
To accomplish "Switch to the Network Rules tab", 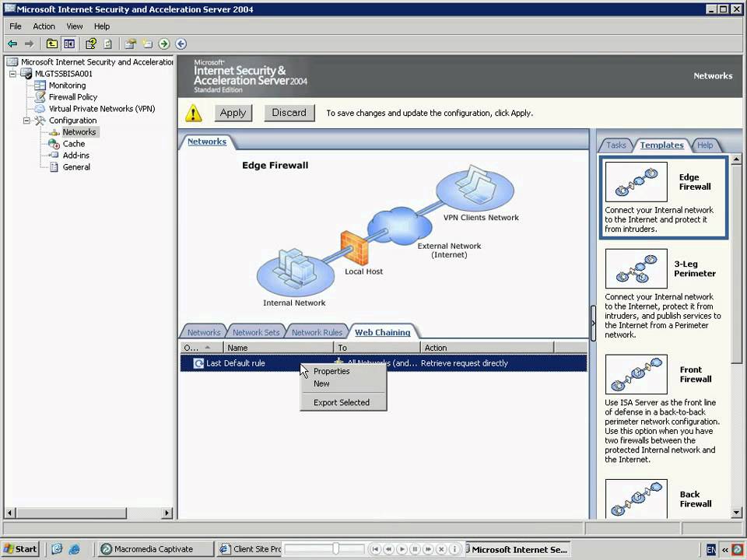I will click(317, 332).
